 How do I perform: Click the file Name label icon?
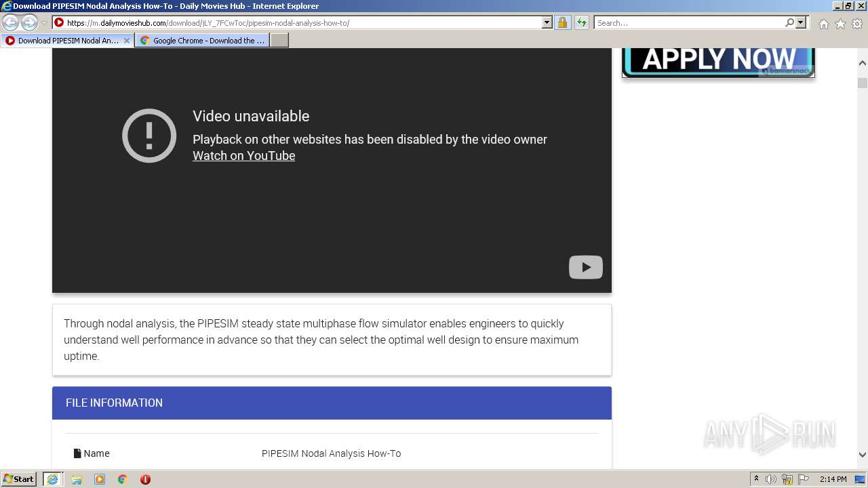coord(77,453)
